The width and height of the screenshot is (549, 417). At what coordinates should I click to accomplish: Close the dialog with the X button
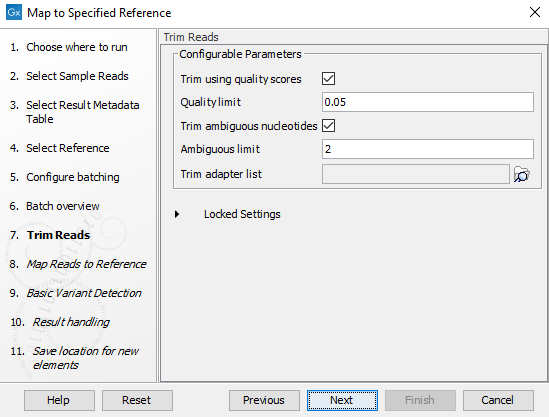point(535,12)
